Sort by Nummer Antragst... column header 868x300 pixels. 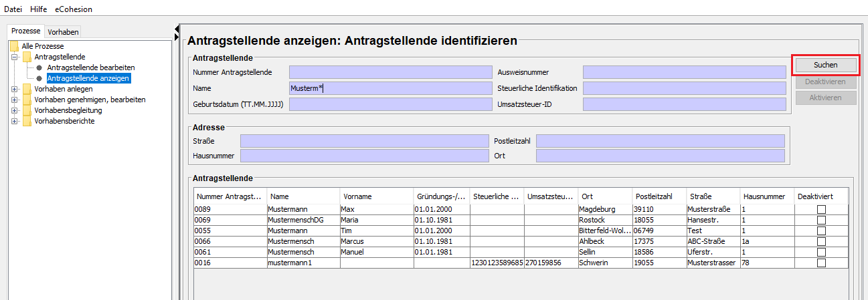pos(230,196)
